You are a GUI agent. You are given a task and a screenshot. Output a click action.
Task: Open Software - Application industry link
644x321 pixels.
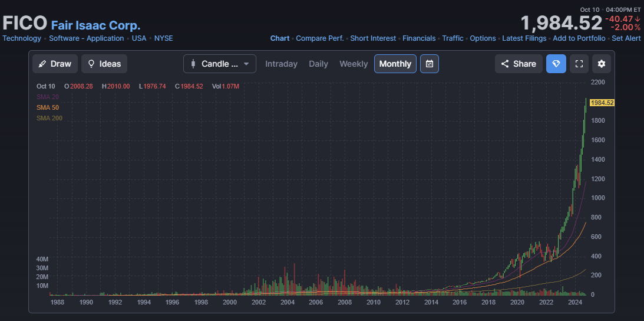[86, 38]
